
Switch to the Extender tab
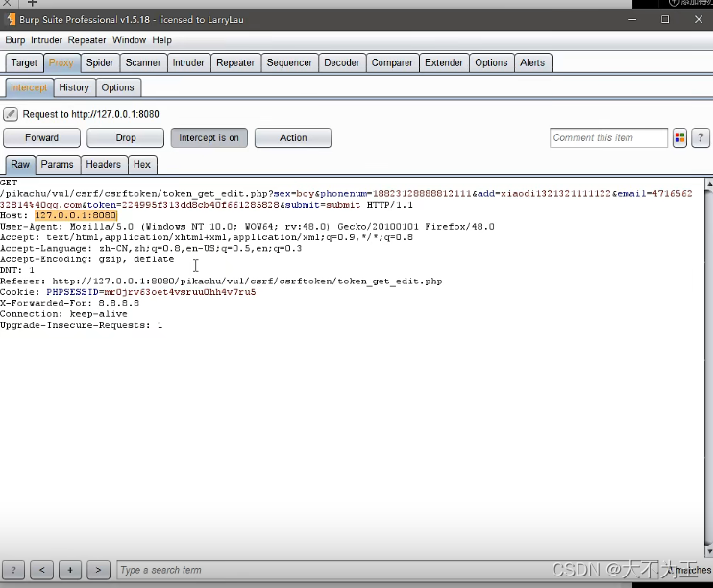443,62
